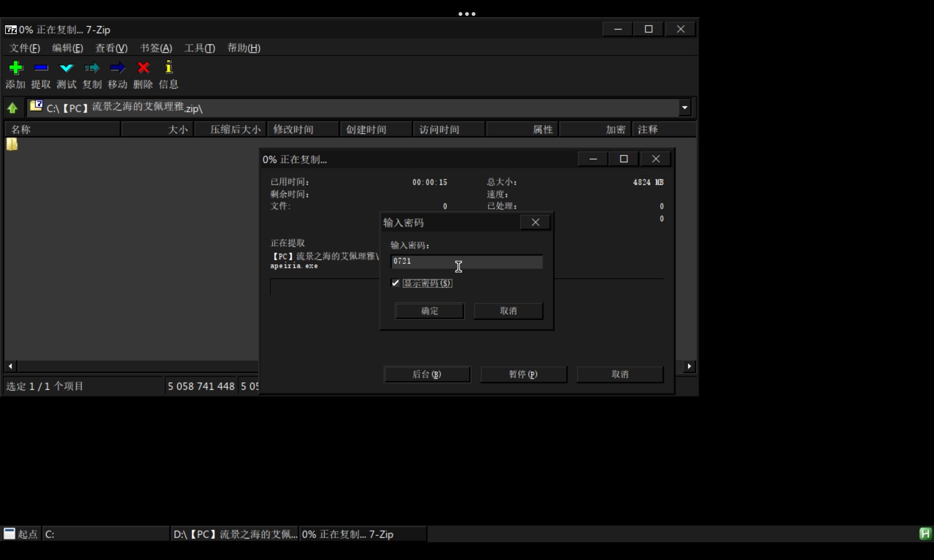Open the 文件(F) menu
The image size is (934, 560).
tap(25, 48)
